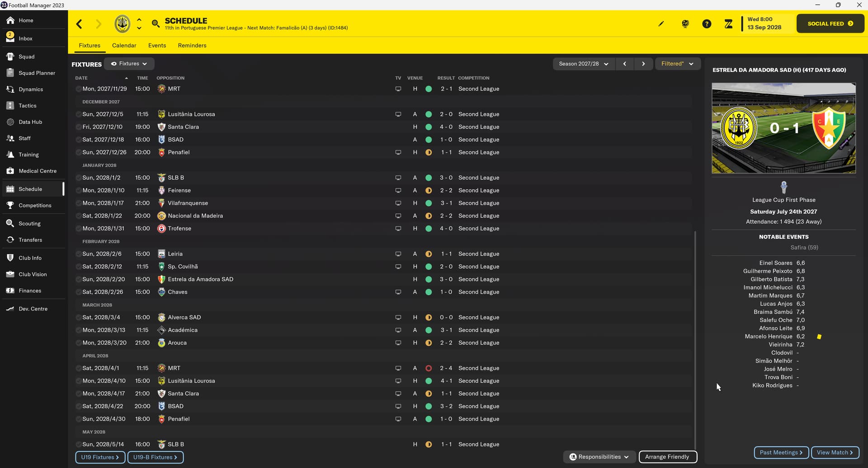Open the Transfers icon
The height and width of the screenshot is (468, 868).
click(x=10, y=239)
